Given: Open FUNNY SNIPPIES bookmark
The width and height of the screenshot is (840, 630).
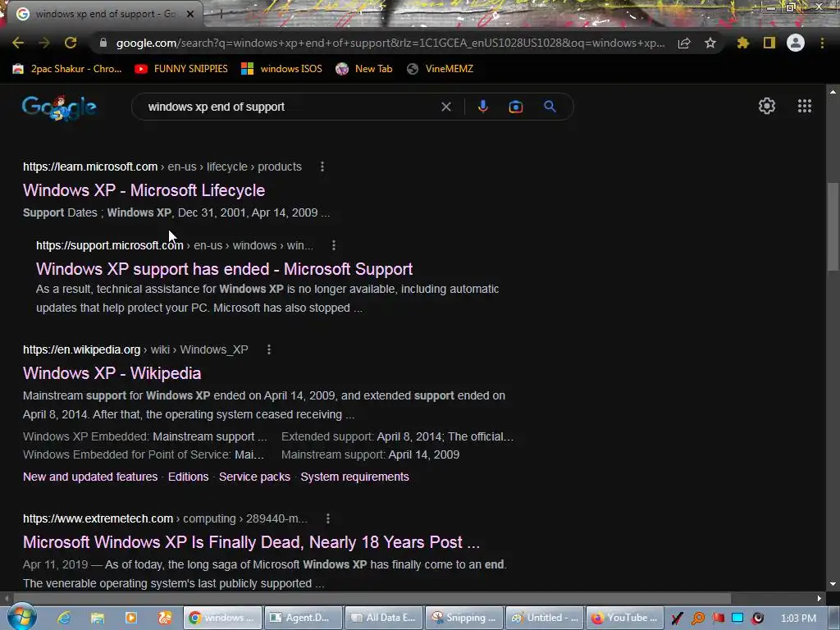Looking at the screenshot, I should click(x=181, y=69).
